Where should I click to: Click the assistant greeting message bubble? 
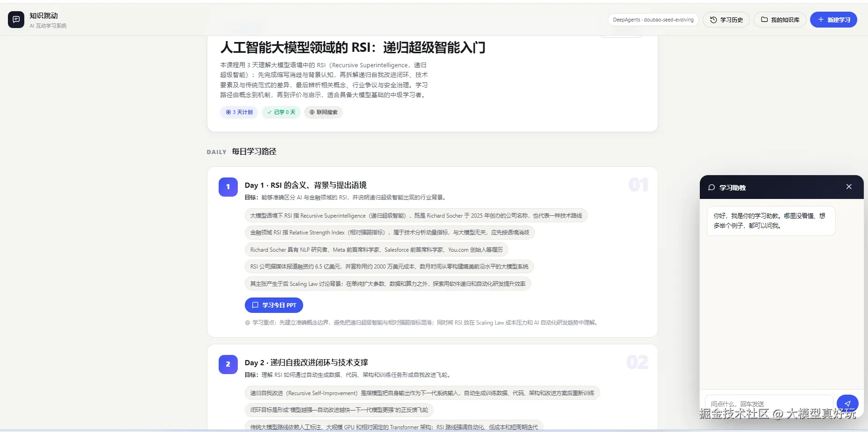point(771,221)
